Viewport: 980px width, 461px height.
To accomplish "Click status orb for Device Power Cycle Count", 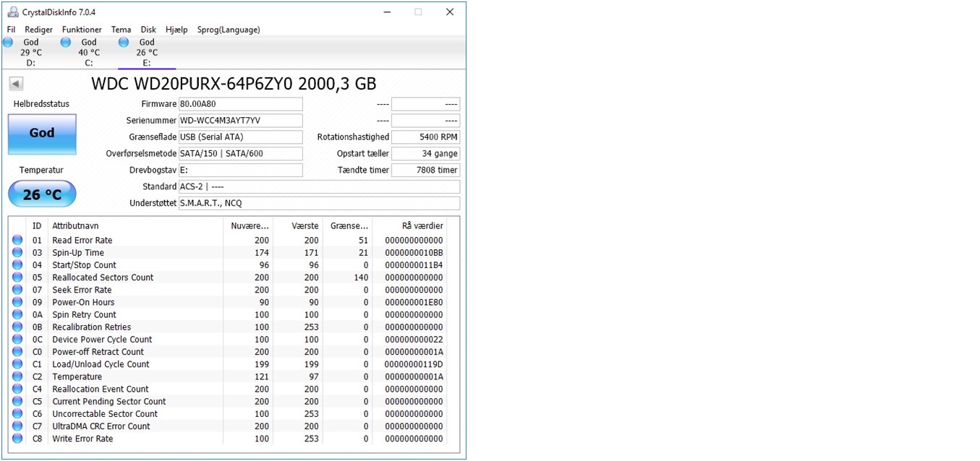I will [17, 339].
